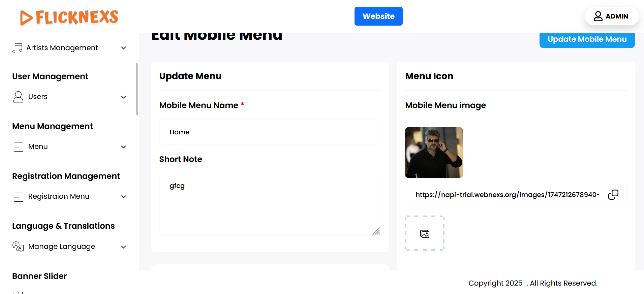
Task: Click the Registraion Menu list icon
Action: (x=19, y=197)
